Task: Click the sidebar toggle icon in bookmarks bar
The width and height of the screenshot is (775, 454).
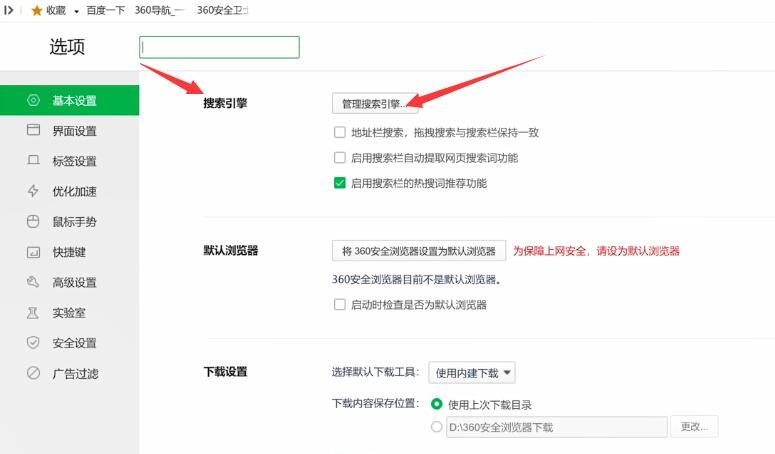Action: [x=8, y=10]
